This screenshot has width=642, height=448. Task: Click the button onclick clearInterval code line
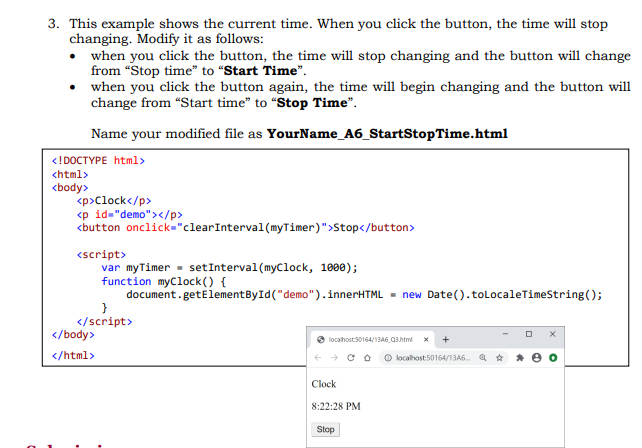coord(246,228)
